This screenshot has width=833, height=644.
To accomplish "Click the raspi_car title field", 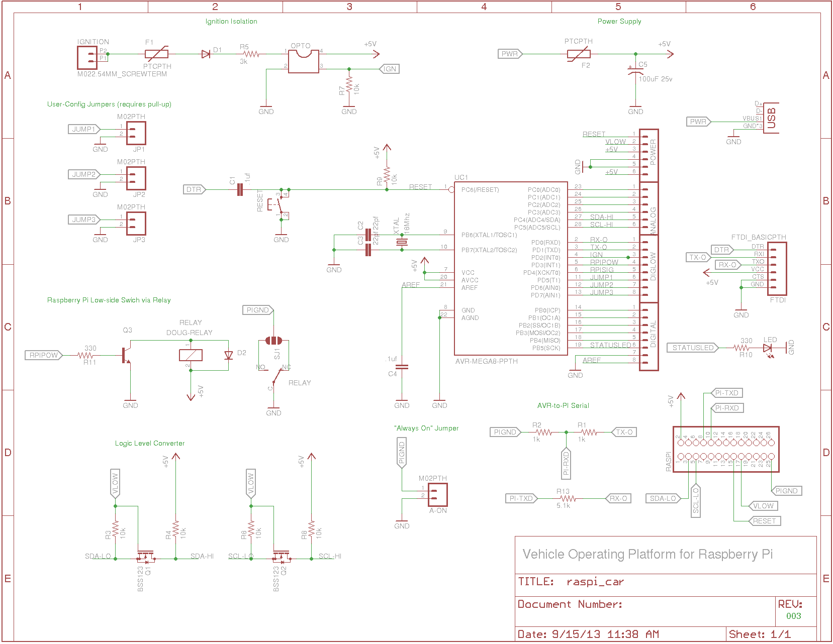I will [x=595, y=582].
